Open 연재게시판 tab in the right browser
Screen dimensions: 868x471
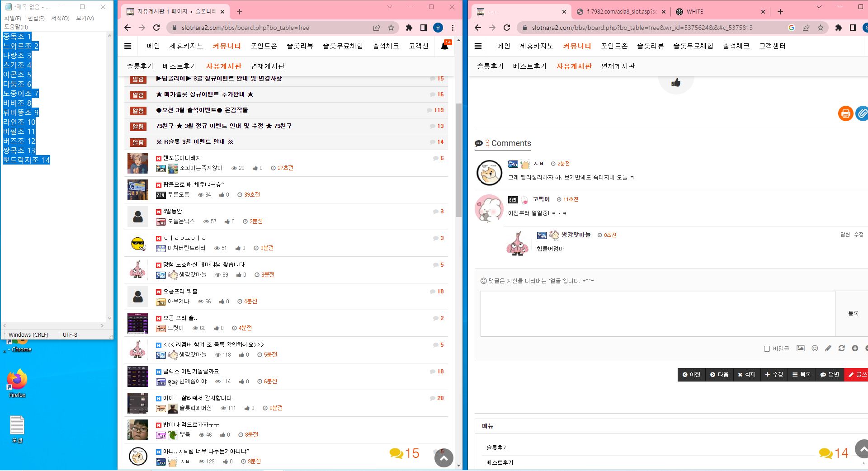tap(618, 66)
